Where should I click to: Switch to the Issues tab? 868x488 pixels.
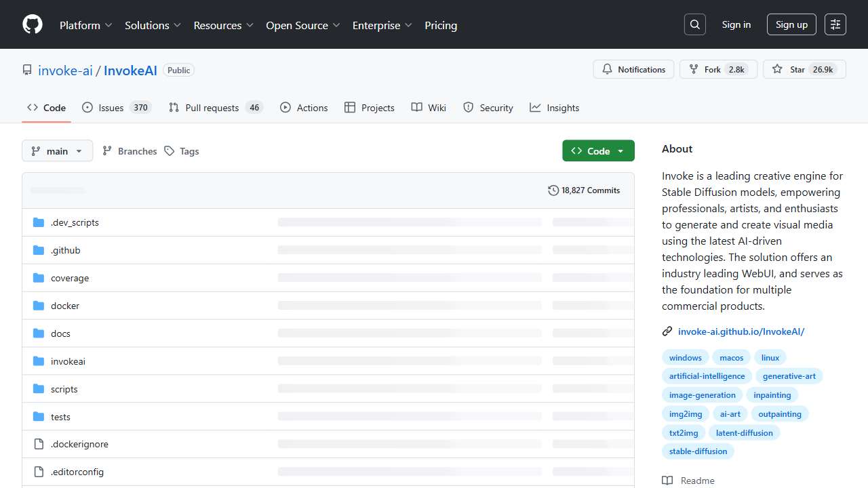111,108
